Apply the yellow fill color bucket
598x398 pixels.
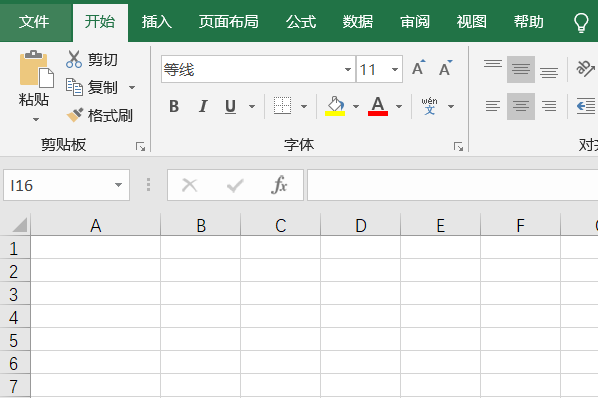pos(335,106)
